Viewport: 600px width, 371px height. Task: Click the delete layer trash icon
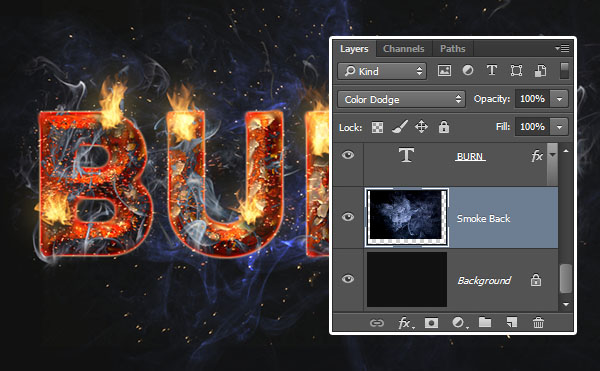point(538,323)
